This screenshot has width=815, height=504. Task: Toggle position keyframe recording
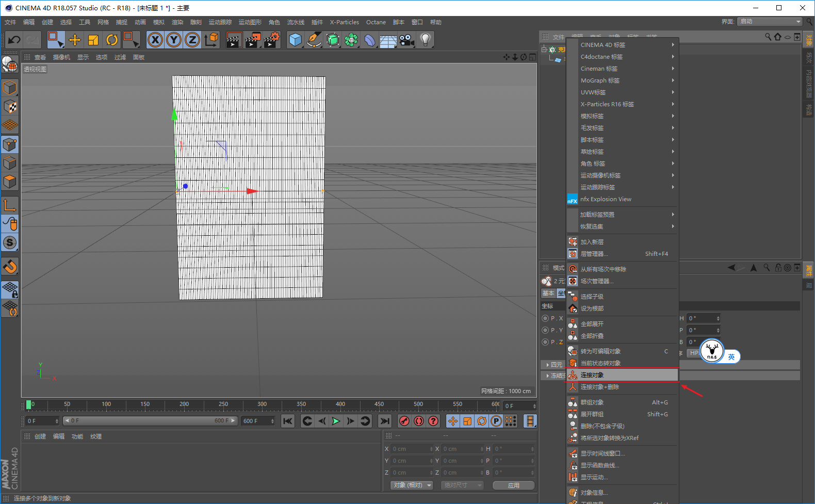pyautogui.click(x=453, y=421)
